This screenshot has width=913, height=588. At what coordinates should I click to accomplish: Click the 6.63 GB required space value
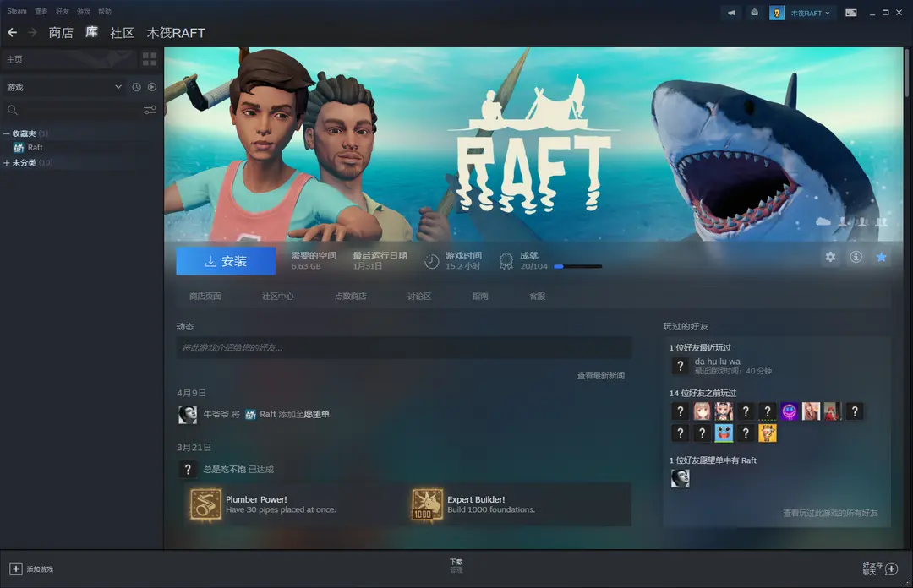pos(306,266)
